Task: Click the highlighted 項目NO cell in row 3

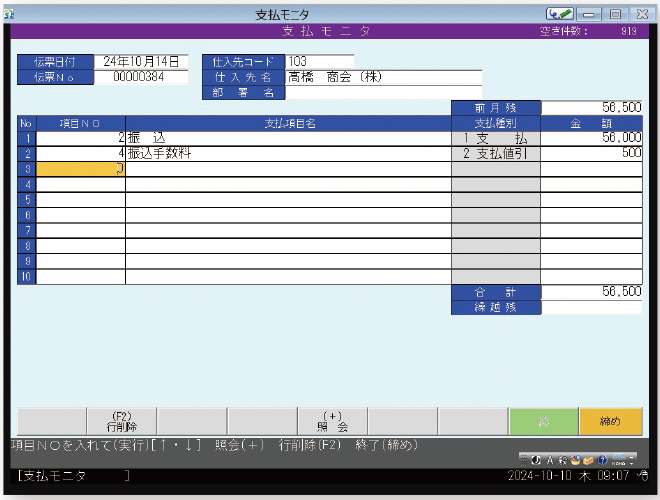Action: click(80, 169)
